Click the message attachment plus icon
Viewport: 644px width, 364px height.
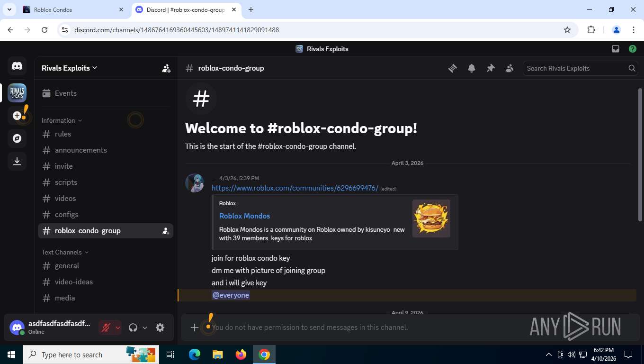(194, 328)
